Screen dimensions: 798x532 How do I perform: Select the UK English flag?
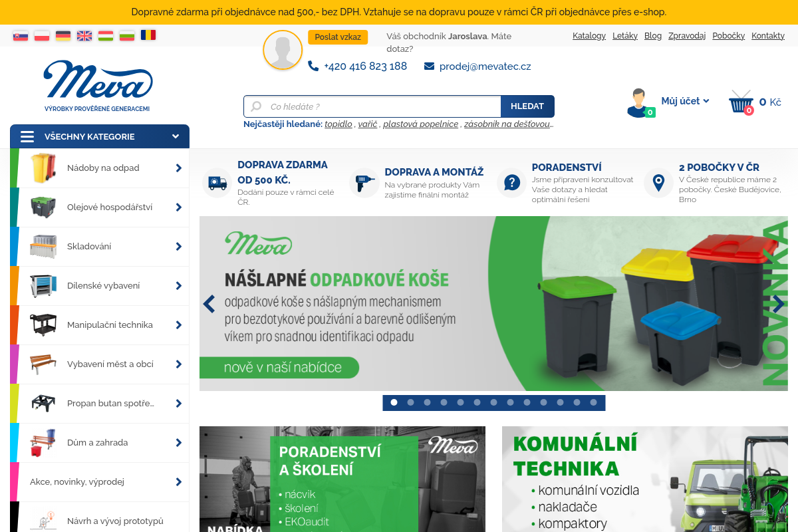coord(84,36)
